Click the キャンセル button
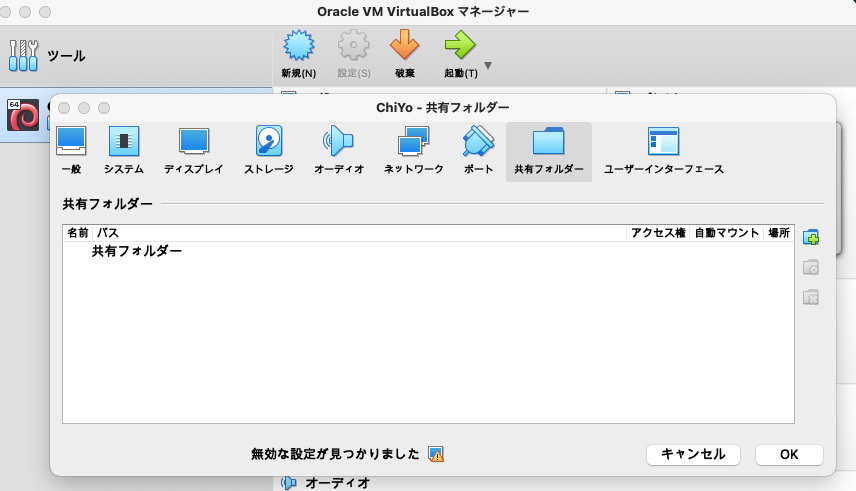This screenshot has height=491, width=856. pyautogui.click(x=693, y=454)
